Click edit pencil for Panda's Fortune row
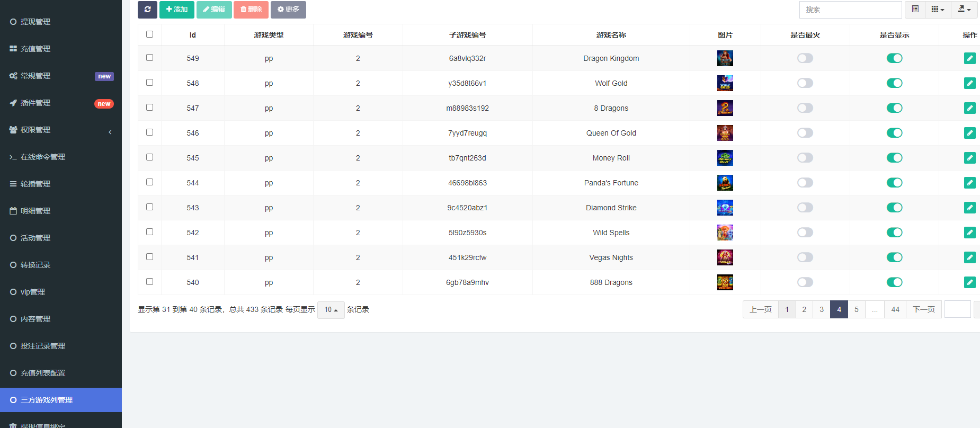The height and width of the screenshot is (428, 980). 970,183
